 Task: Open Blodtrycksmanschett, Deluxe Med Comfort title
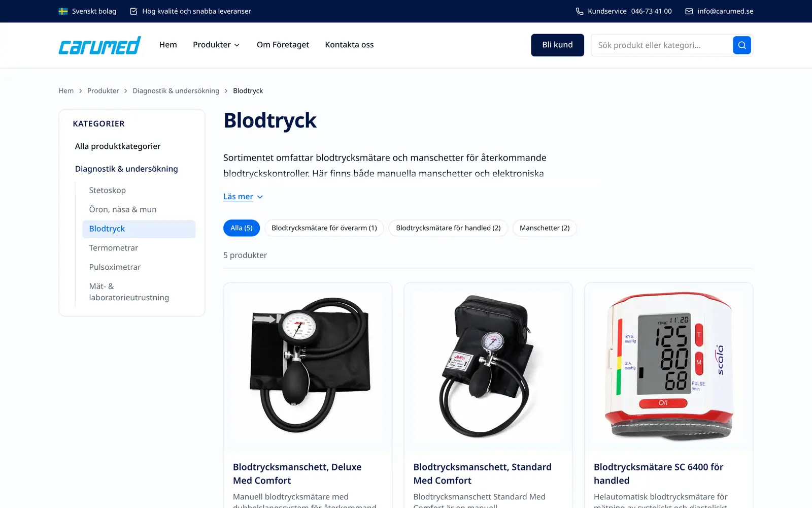click(297, 473)
